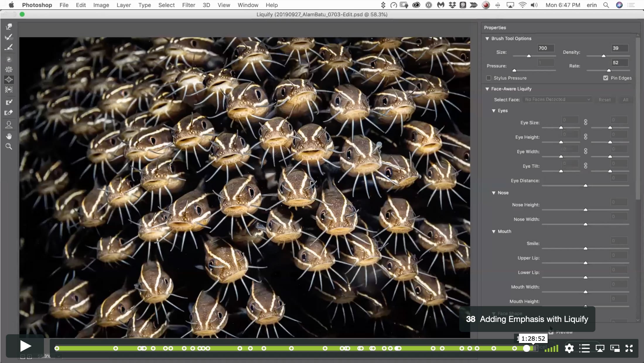Enable the Stylus Pressure checkbox
Screen dimensions: 644x363
(x=488, y=78)
